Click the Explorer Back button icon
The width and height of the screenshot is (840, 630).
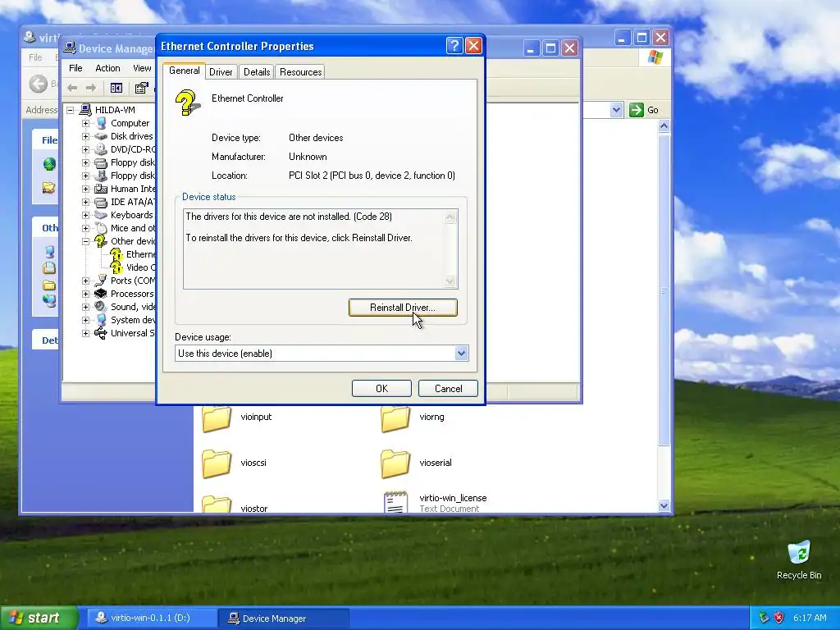click(39, 84)
